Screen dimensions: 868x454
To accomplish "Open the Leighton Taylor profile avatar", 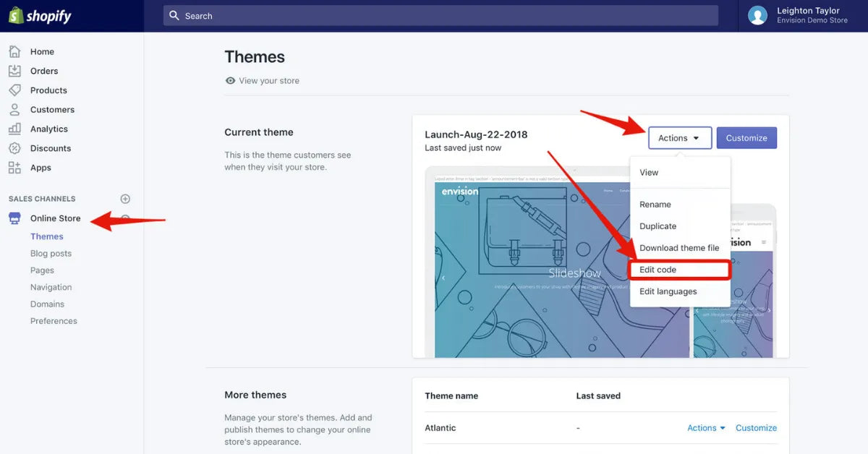I will pos(757,15).
